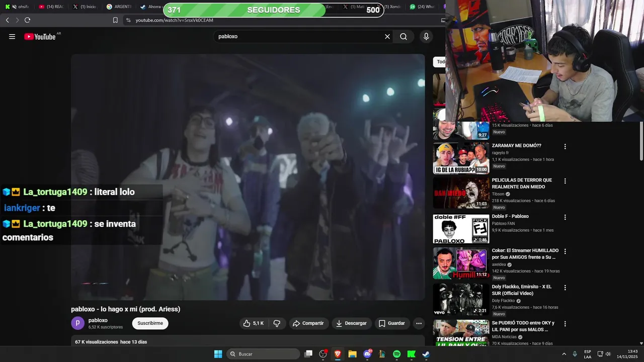Download the video via Descargar

click(x=351, y=323)
